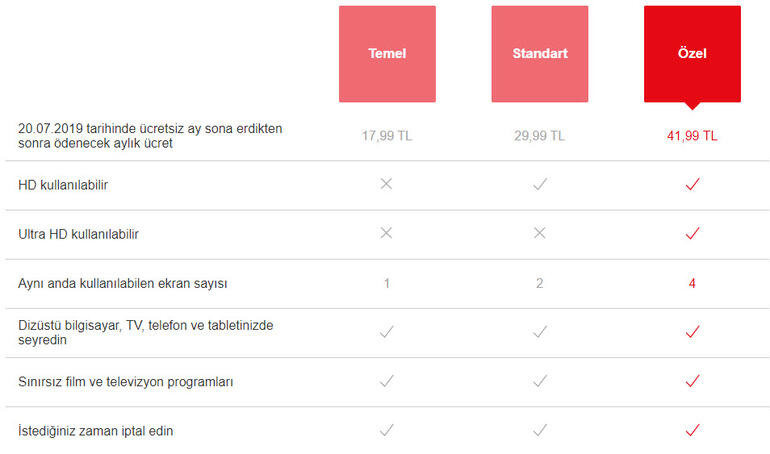The image size is (770, 454).
Task: Click the HD cross icon under Temel
Action: [x=387, y=185]
